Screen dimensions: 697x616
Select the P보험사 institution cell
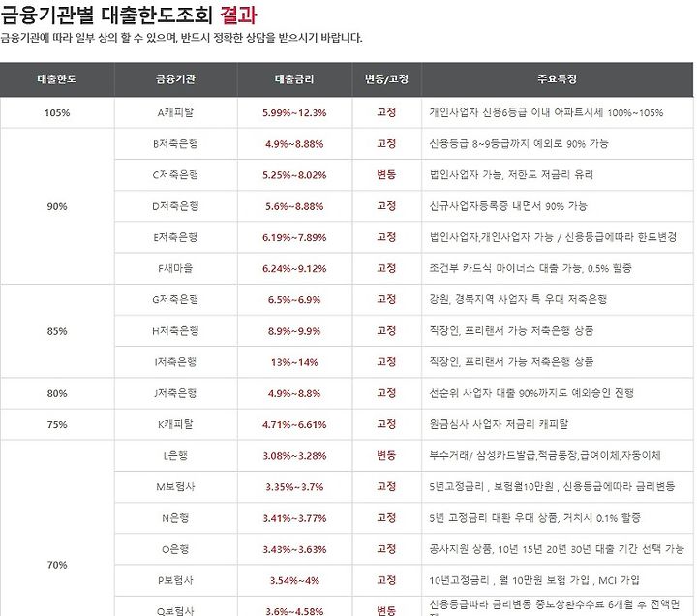[175, 580]
